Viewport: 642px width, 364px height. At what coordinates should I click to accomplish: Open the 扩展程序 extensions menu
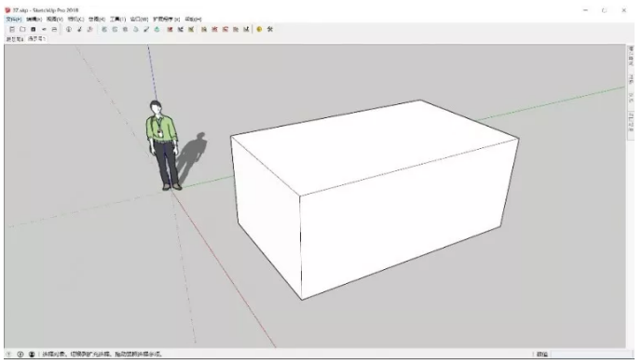pos(166,20)
